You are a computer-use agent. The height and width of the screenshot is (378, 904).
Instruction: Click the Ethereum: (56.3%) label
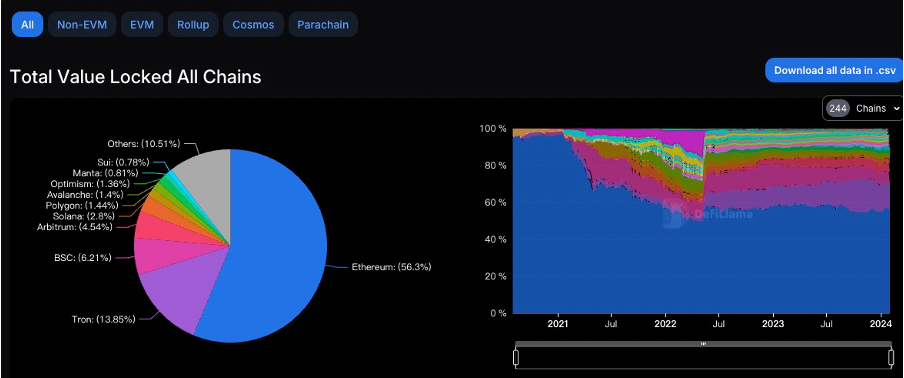coord(391,267)
